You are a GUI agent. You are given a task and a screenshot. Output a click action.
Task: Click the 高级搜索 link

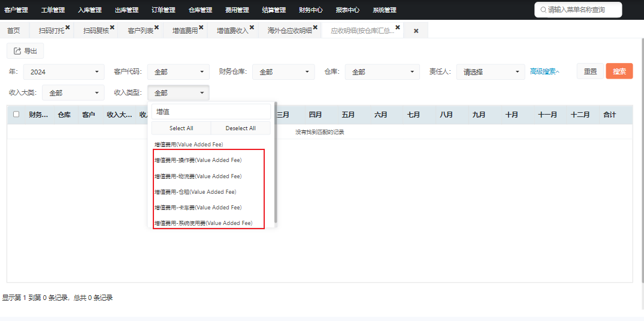[545, 71]
